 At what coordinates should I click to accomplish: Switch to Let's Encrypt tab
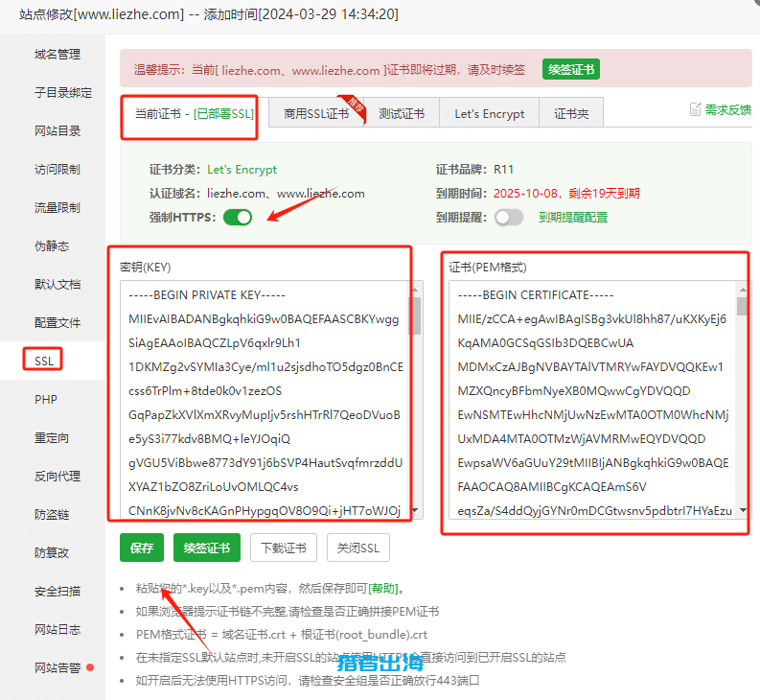[x=490, y=114]
